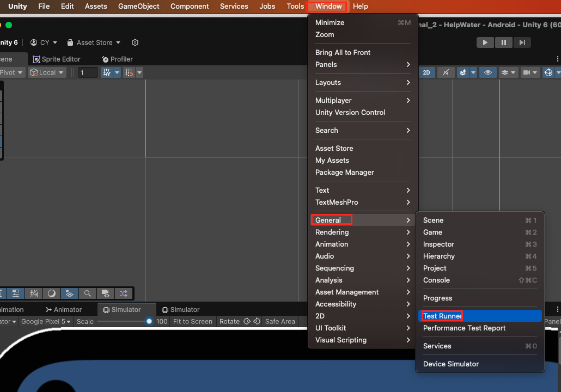561x392 pixels.
Task: Expand the snap increment dropdown arrow
Action: (139, 72)
